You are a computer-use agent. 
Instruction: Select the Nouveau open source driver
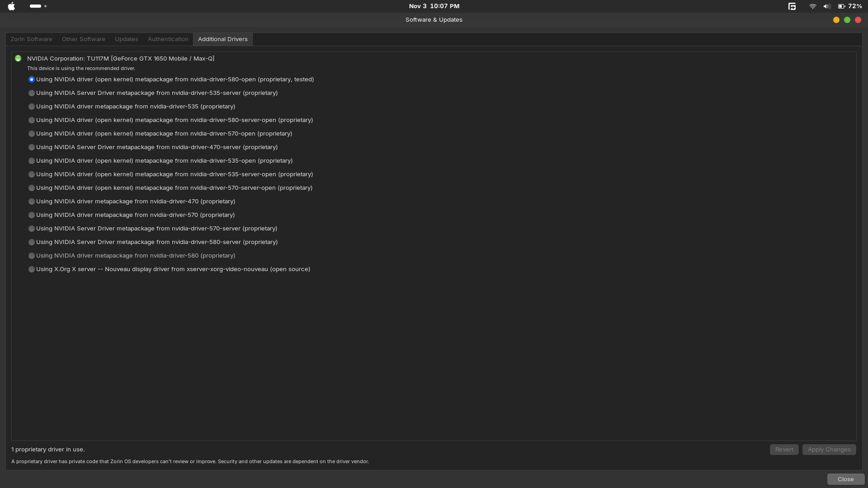(x=32, y=269)
